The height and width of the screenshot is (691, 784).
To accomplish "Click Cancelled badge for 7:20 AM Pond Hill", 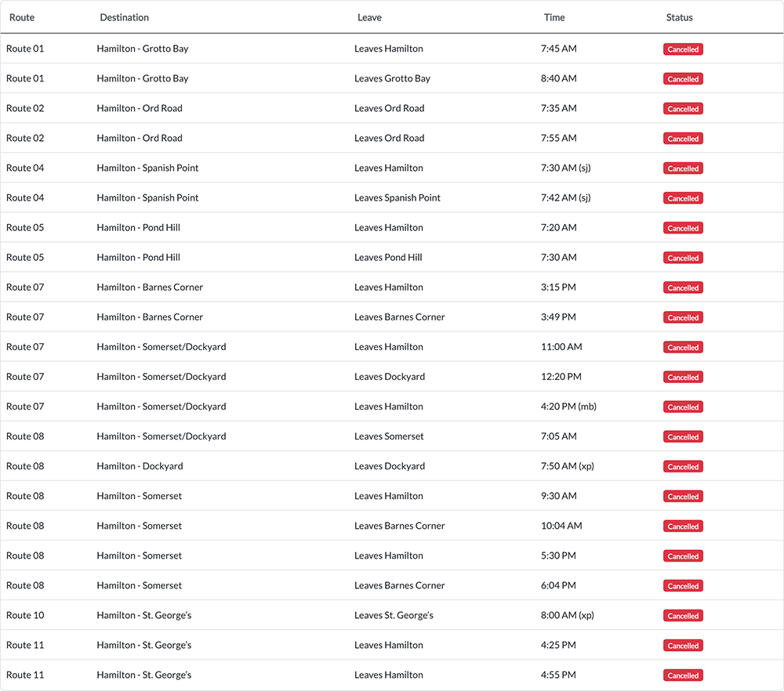I will pyautogui.click(x=683, y=228).
